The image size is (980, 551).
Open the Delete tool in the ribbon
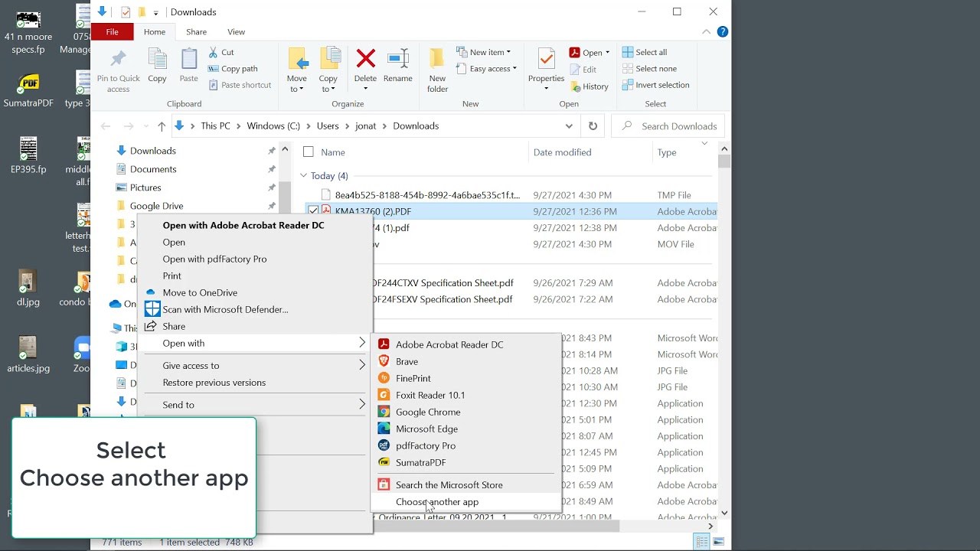pos(365,68)
